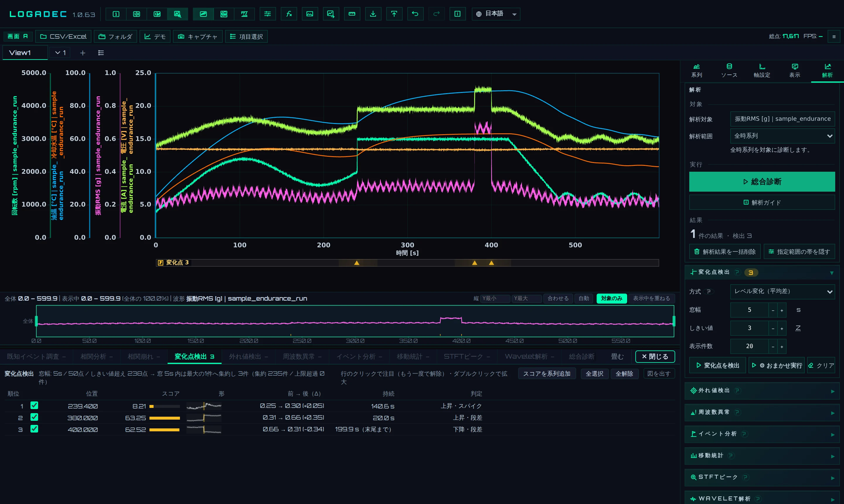Open the 日本語 language dropdown
The width and height of the screenshot is (844, 504).
pyautogui.click(x=496, y=14)
